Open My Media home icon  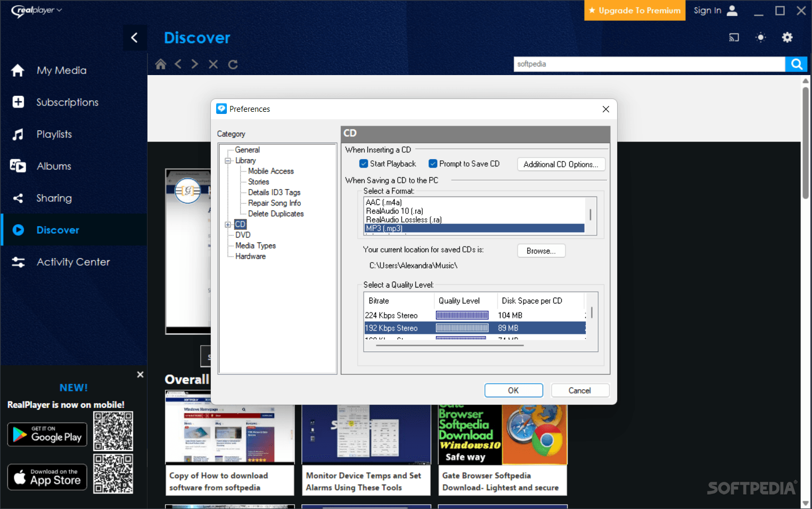[18, 70]
